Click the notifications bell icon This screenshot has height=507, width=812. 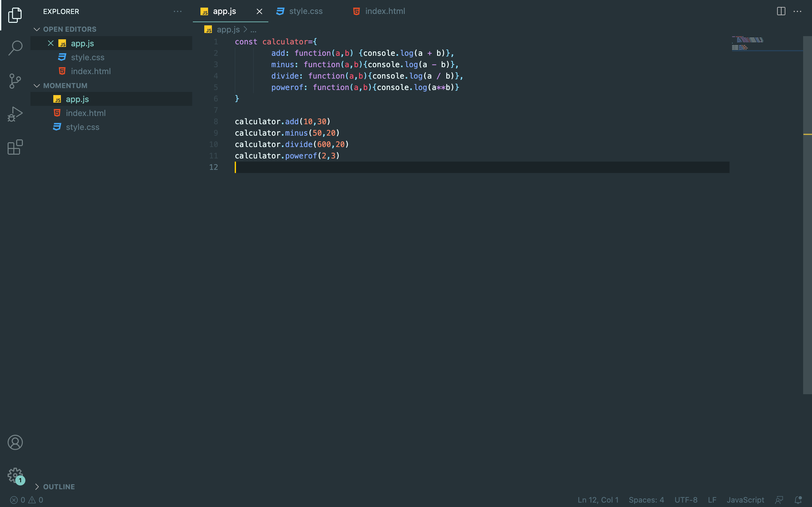[x=798, y=500]
